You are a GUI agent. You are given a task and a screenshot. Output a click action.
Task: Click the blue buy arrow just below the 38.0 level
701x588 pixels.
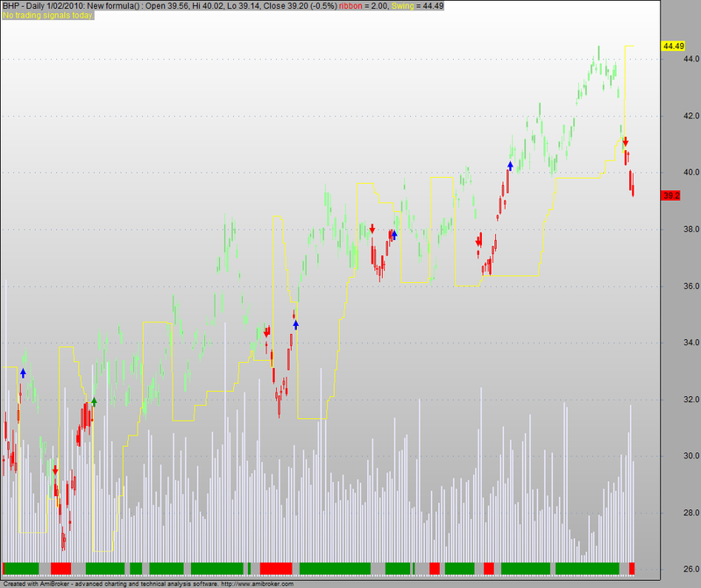pyautogui.click(x=393, y=235)
